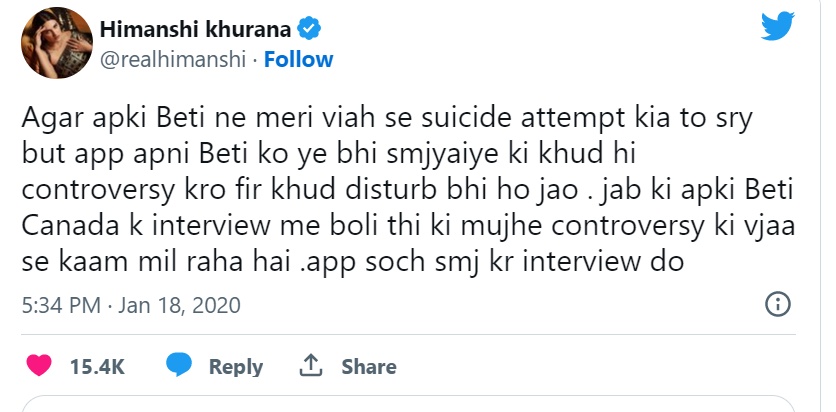Open the tweet info circle icon
Viewport: 836px width, 412px height.
point(778,305)
